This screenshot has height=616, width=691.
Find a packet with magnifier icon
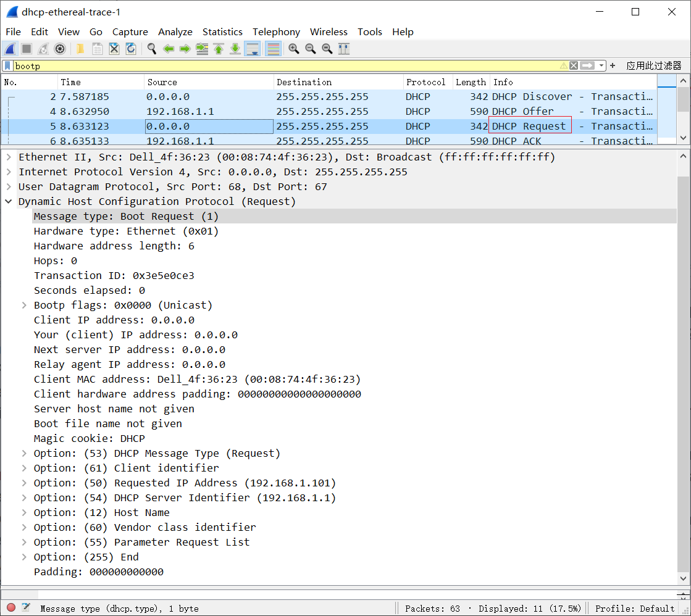coord(151,49)
